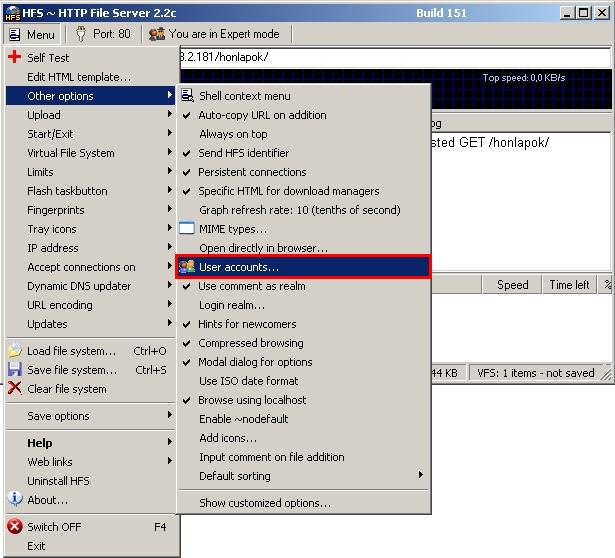
Task: Toggle Send HFS identifier option
Action: (x=303, y=153)
